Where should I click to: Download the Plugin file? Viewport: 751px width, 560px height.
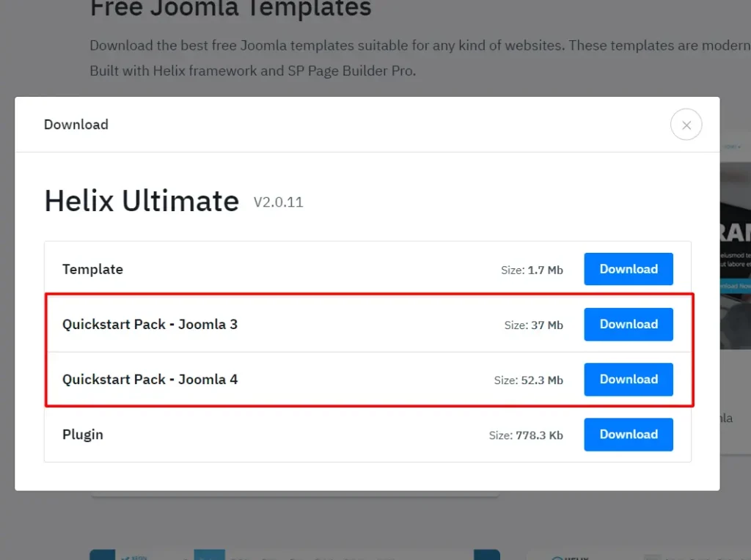click(x=628, y=434)
